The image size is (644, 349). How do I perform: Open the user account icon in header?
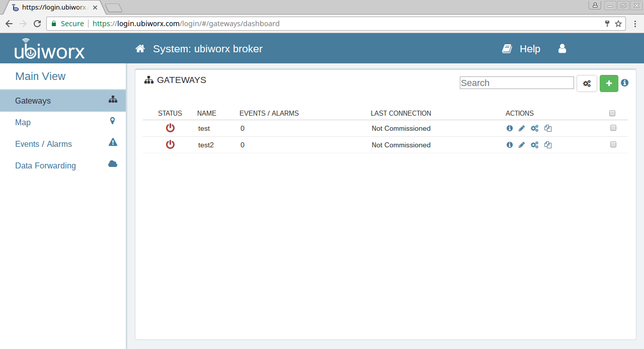point(562,49)
